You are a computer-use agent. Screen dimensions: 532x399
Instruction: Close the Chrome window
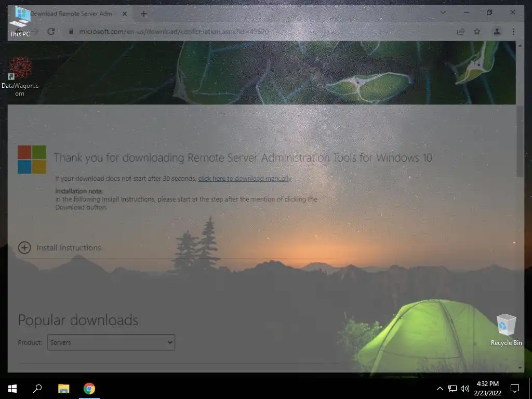[512, 12]
